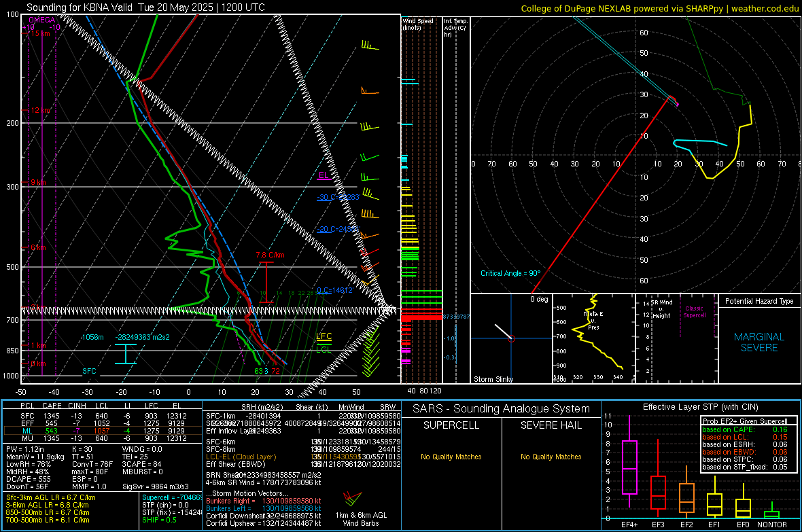Click the Bunkers Right storm motion line
The height and width of the screenshot is (532, 802).
264,501
